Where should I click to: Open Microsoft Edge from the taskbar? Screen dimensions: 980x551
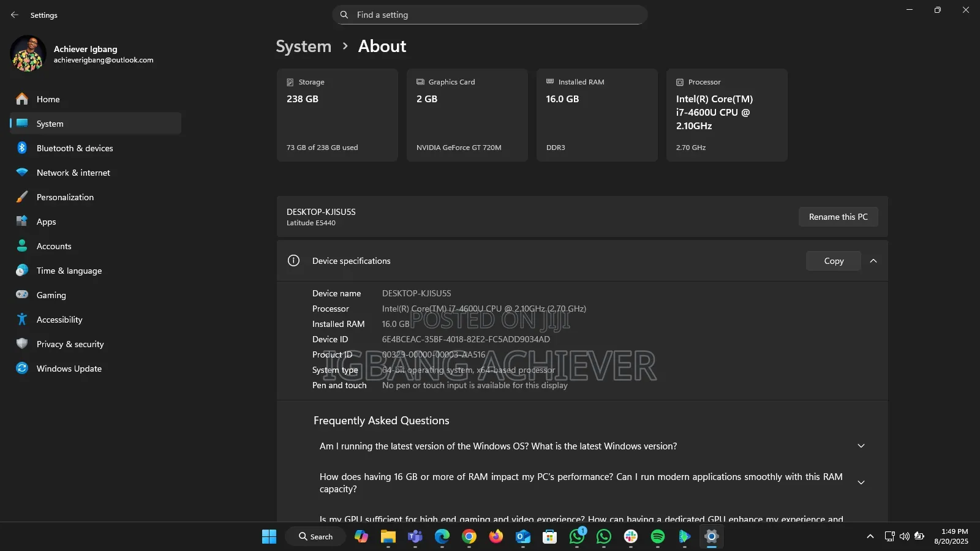pos(442,537)
